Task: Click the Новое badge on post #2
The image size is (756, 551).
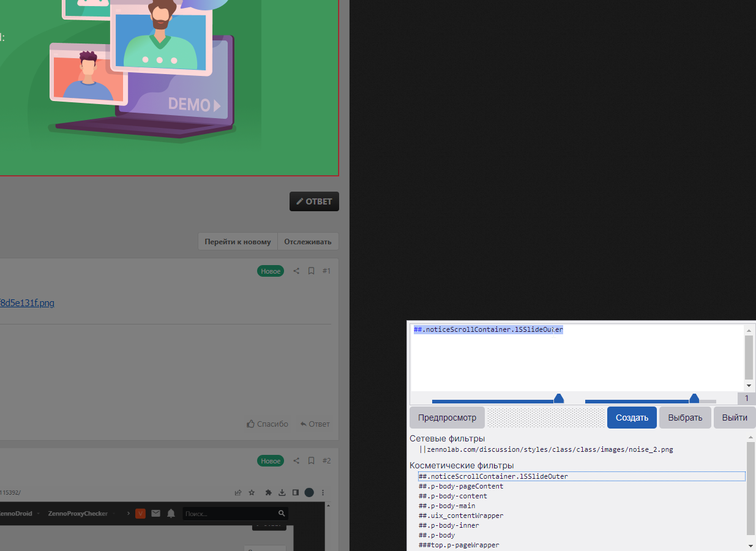Action: coord(271,460)
